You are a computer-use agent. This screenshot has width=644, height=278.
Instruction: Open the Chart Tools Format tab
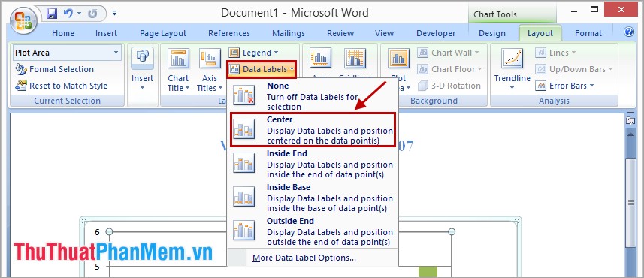click(588, 33)
